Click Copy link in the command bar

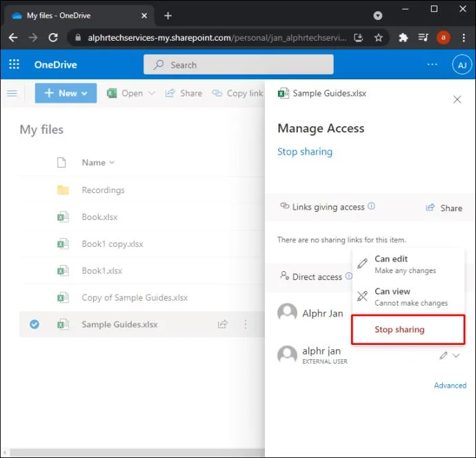click(237, 93)
